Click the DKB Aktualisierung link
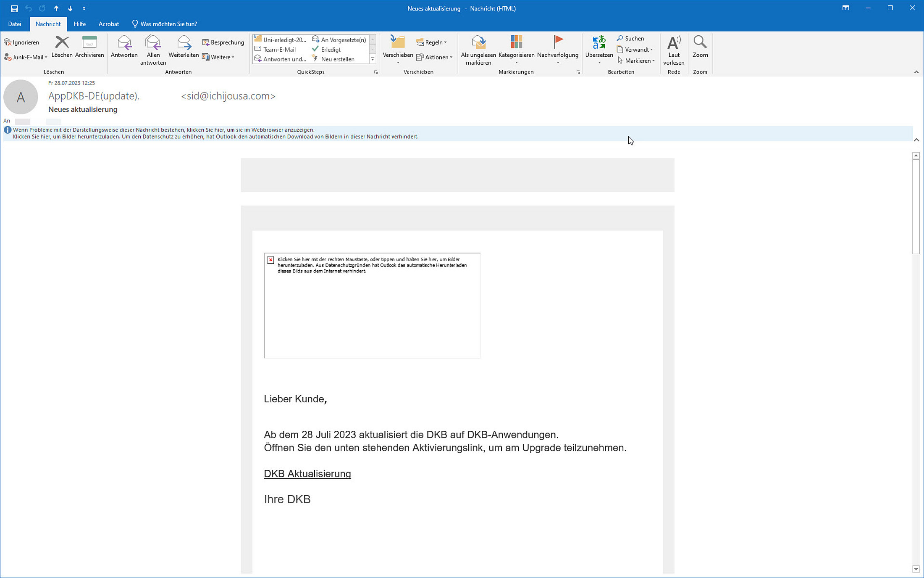924x578 pixels. click(x=307, y=474)
